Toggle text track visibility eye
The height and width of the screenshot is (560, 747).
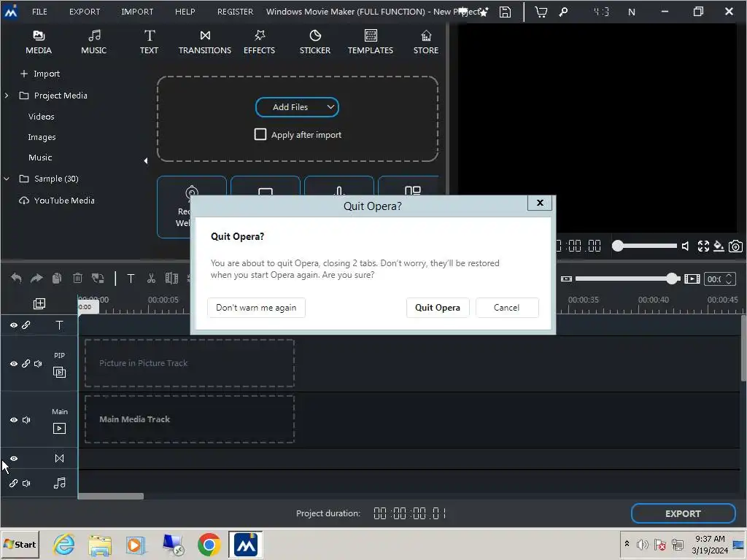click(14, 325)
